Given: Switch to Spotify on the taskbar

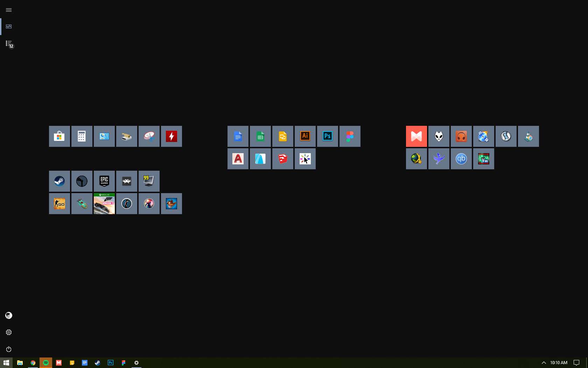Looking at the screenshot, I should pos(46,363).
